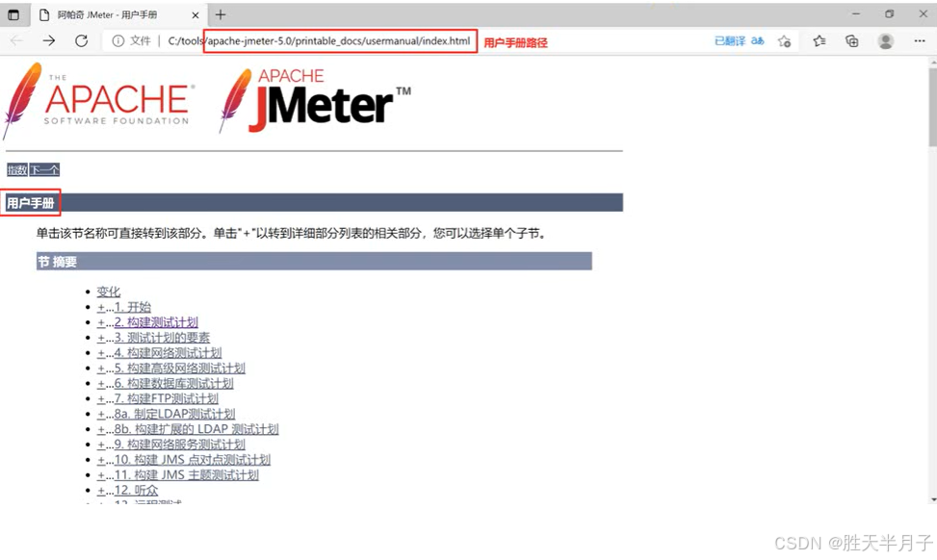Open the 8a. 制定LDAP测试计划 section

click(174, 414)
